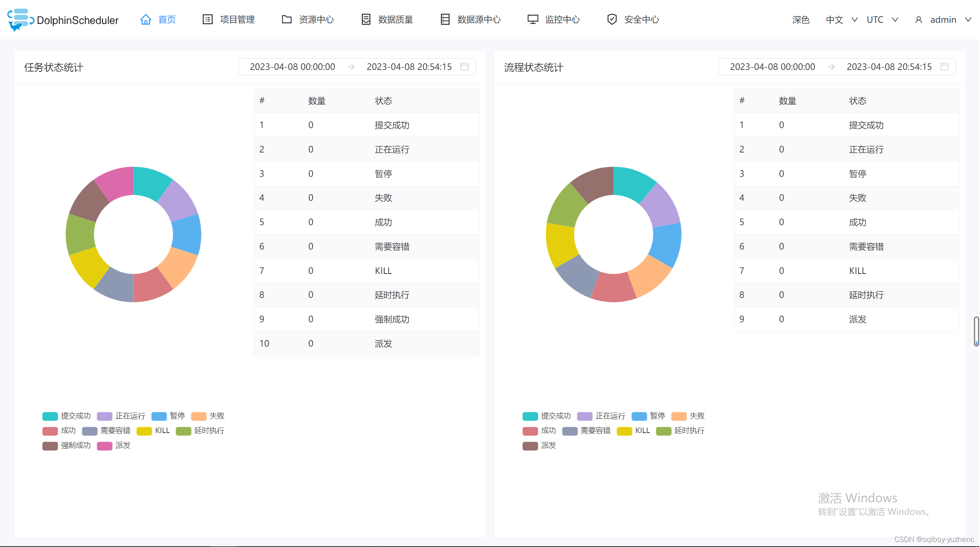Expand the admin user dropdown
This screenshot has height=547, width=980.
(x=943, y=20)
